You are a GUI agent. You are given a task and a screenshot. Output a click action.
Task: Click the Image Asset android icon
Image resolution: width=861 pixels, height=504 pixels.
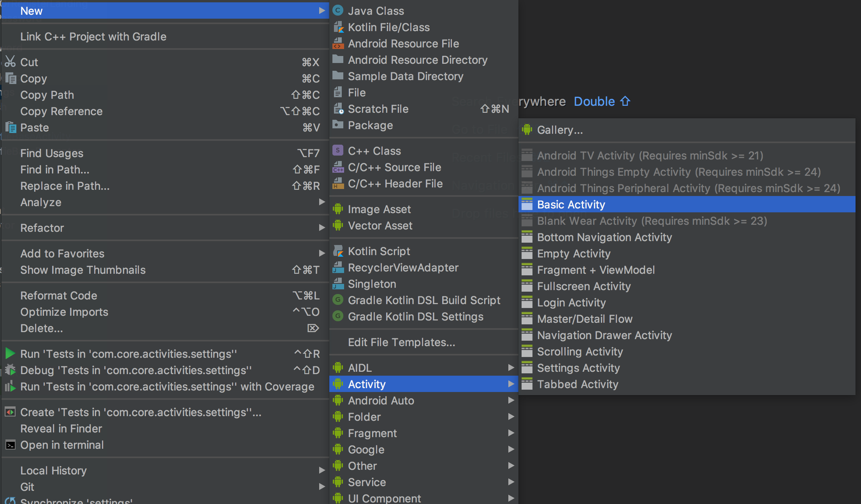pos(338,209)
